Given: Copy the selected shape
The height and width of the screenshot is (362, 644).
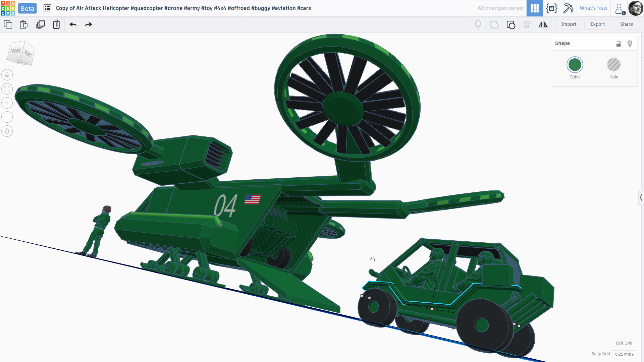Looking at the screenshot, I should [8, 24].
